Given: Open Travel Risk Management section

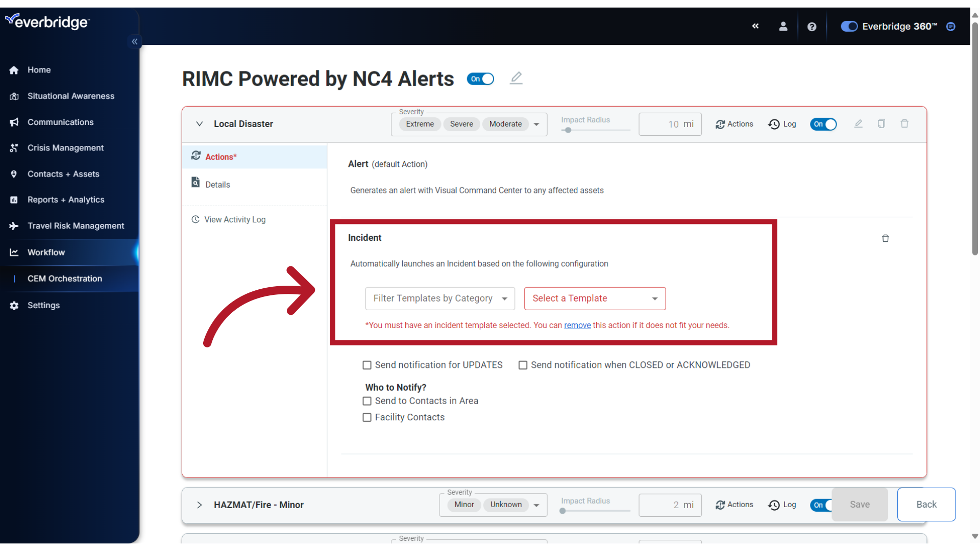Looking at the screenshot, I should point(76,226).
